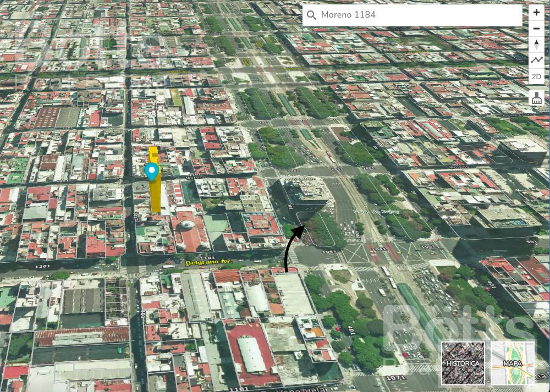Switch the map to 2D view
Image resolution: width=550 pixels, height=392 pixels.
pyautogui.click(x=536, y=76)
